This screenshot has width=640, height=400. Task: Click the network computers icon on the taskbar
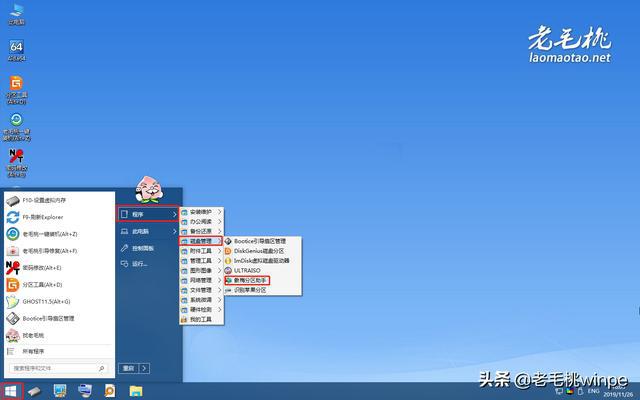coord(85,391)
